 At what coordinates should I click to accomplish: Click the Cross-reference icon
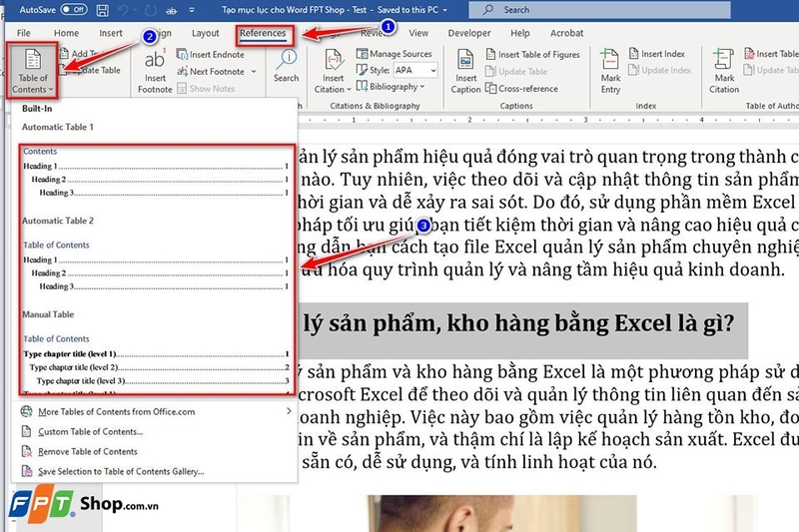tap(490, 89)
